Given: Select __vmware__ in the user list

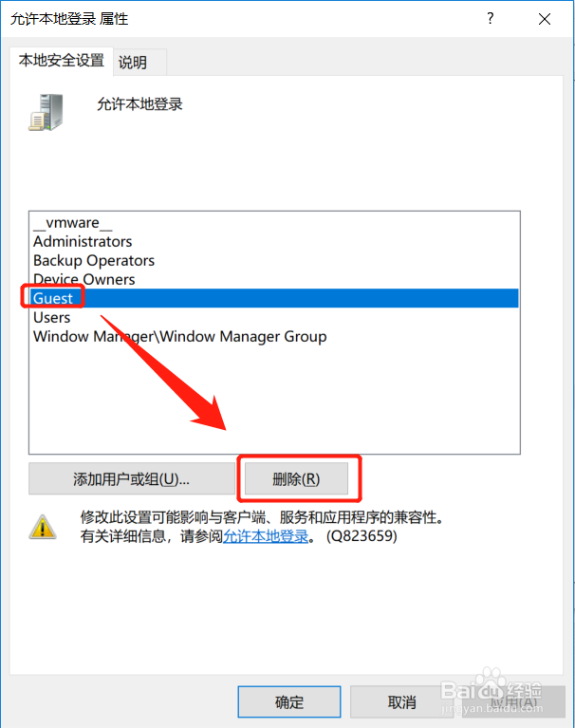Looking at the screenshot, I should click(x=73, y=223).
